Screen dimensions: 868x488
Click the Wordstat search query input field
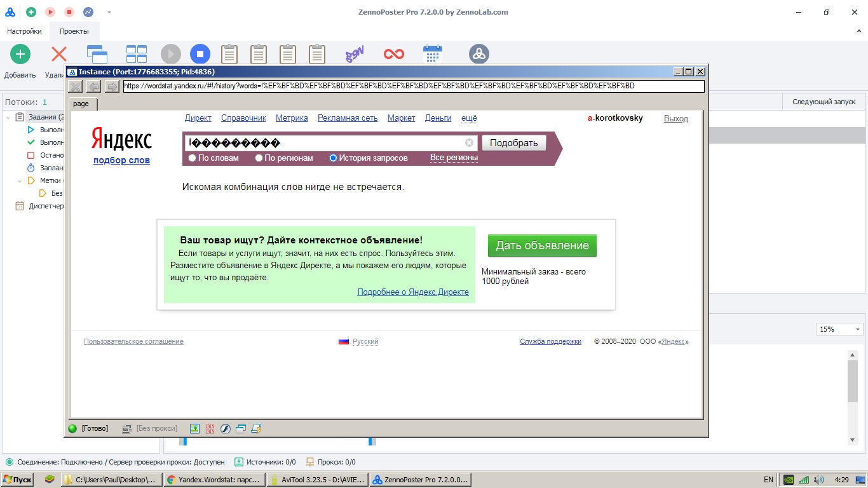pos(330,143)
